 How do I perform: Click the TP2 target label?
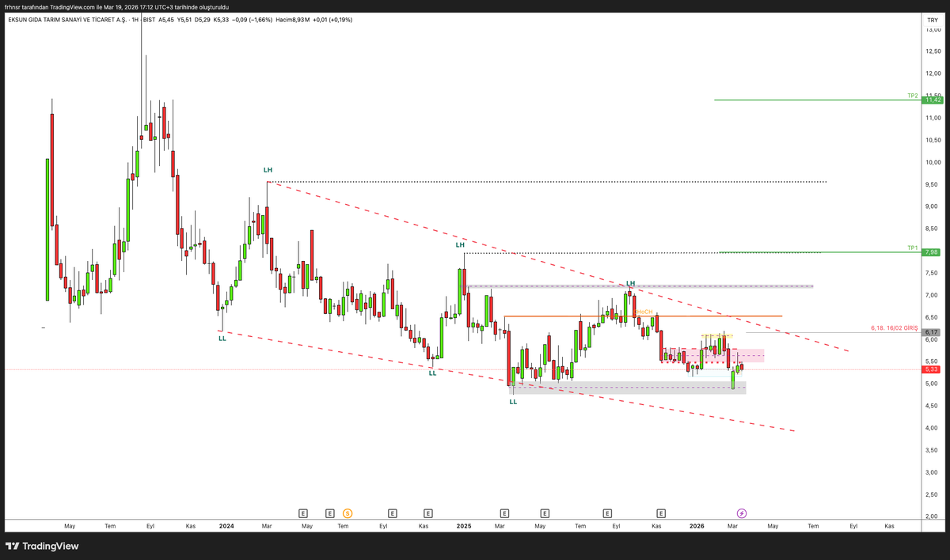coord(912,95)
